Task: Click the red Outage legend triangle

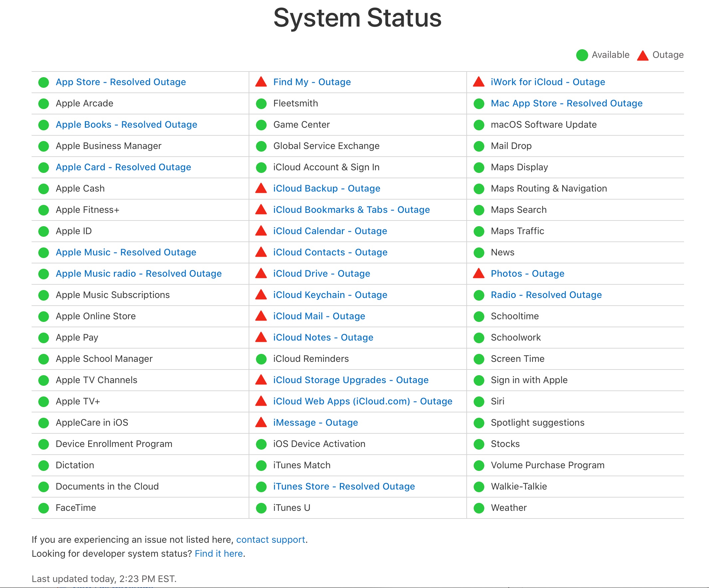Action: tap(643, 55)
